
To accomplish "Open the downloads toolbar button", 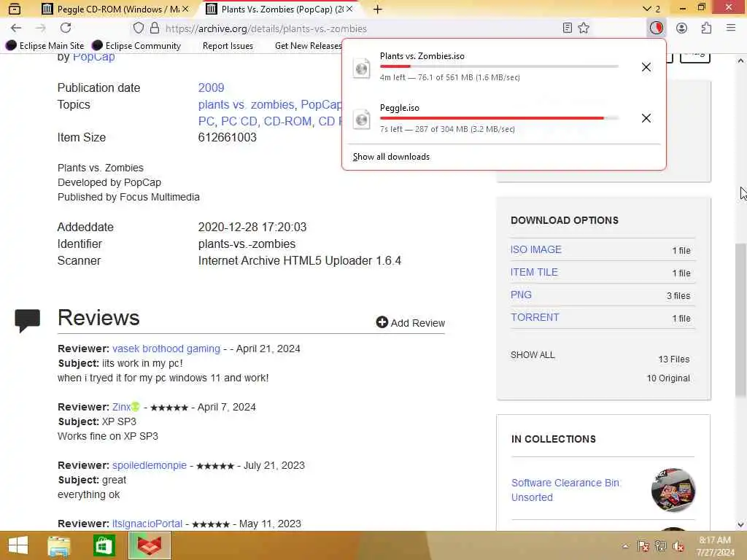I will click(x=656, y=28).
